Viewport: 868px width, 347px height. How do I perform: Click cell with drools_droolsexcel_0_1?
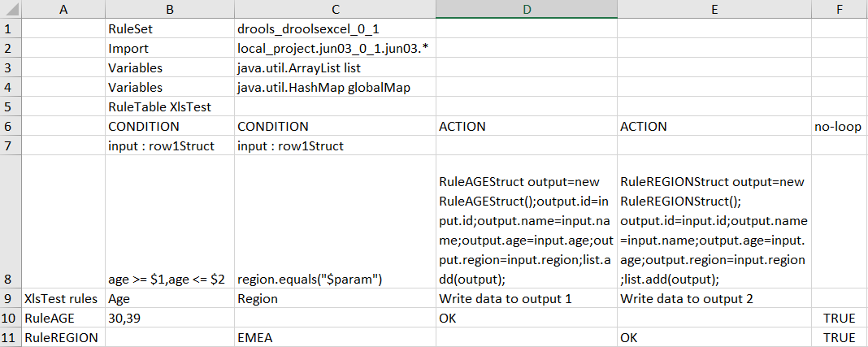point(334,28)
